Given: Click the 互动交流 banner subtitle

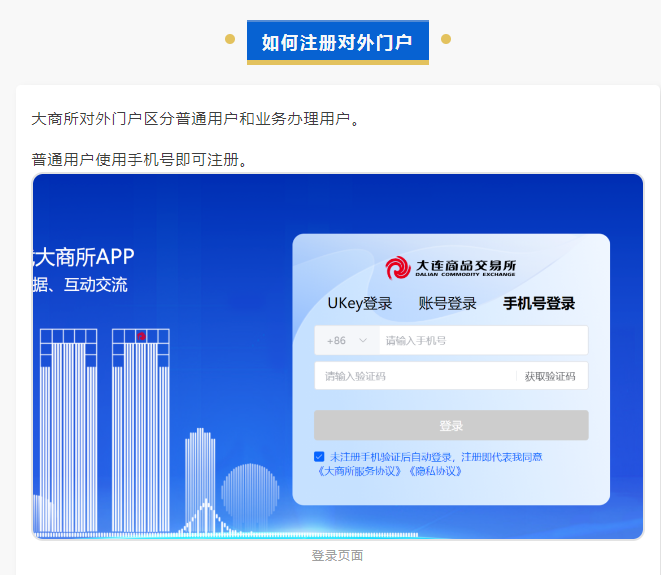Looking at the screenshot, I should pos(95,285).
